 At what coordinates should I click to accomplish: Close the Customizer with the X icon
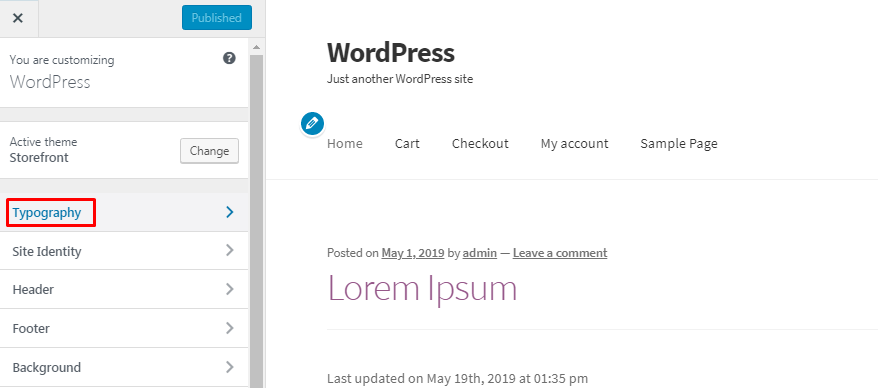(x=18, y=18)
